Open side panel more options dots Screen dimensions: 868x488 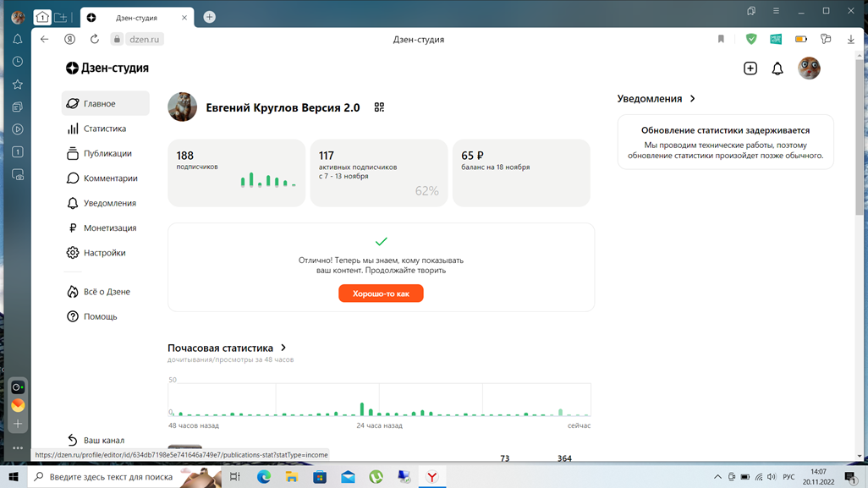pos(18,447)
